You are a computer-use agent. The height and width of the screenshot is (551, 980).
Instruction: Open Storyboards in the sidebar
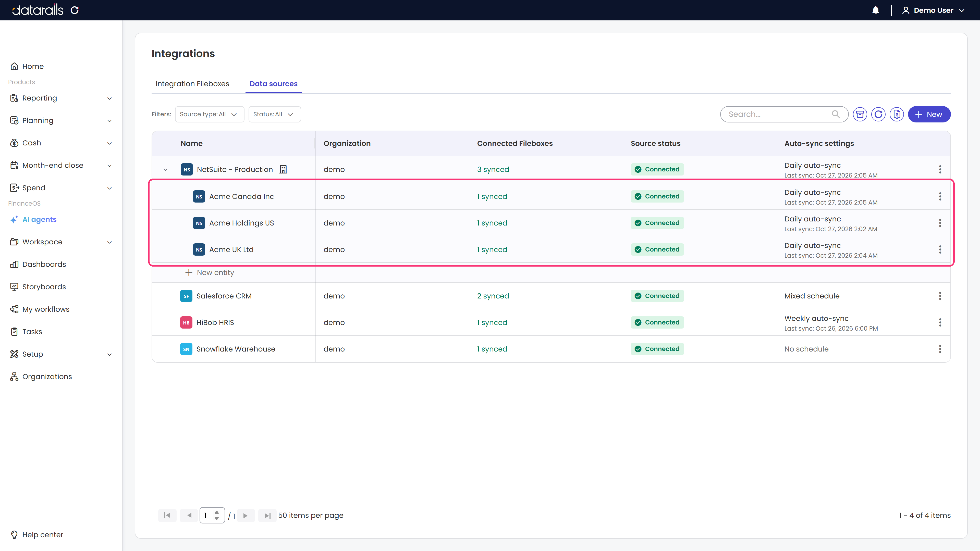tap(44, 287)
